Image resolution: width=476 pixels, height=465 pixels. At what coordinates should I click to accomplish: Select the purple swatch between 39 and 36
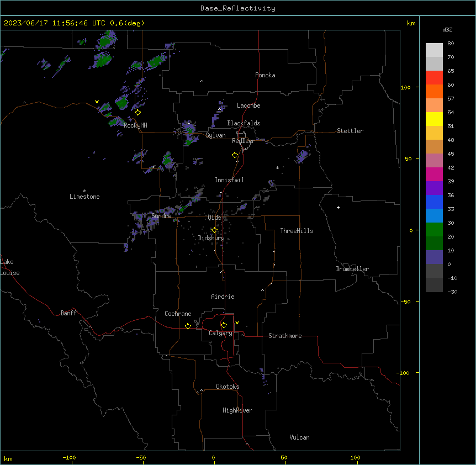(434, 188)
